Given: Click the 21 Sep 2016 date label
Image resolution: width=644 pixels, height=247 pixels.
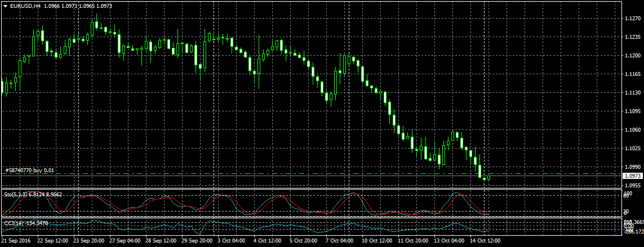Looking at the screenshot, I should coord(16,241).
